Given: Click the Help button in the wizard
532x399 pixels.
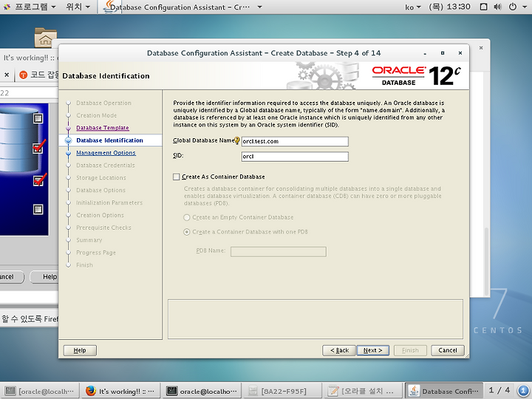Looking at the screenshot, I should 80,350.
